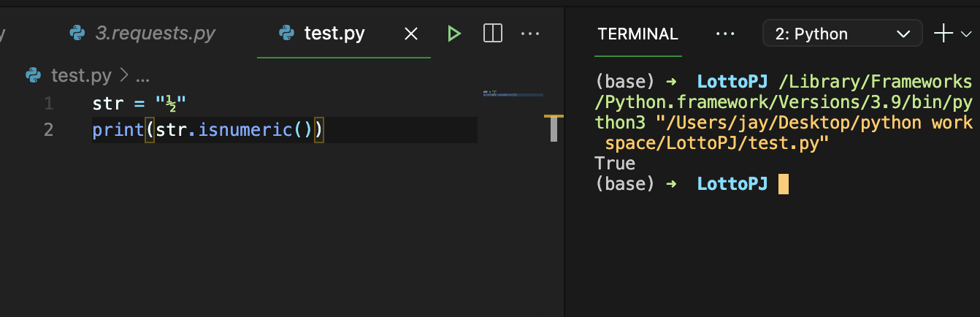Click the editor minimap preview

click(x=513, y=94)
